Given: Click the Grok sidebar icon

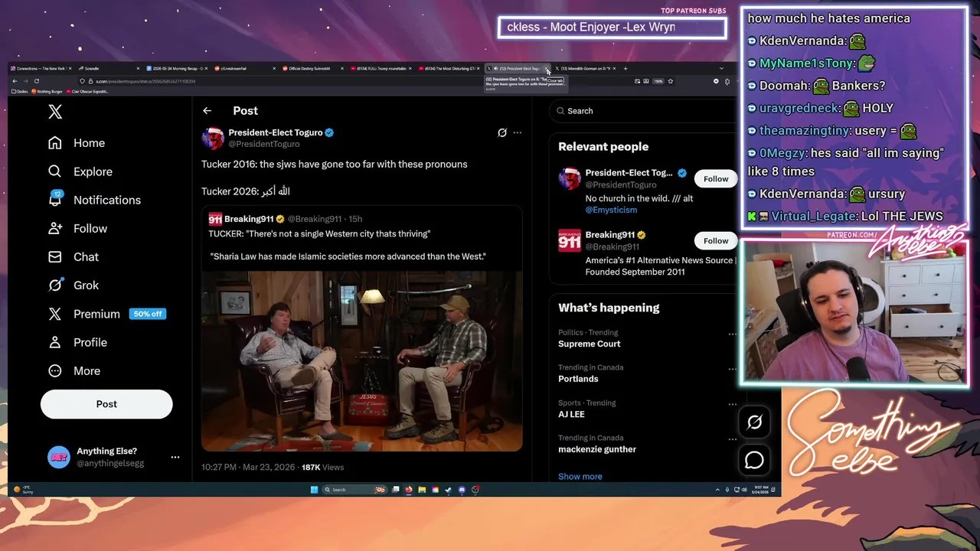Looking at the screenshot, I should (x=55, y=285).
